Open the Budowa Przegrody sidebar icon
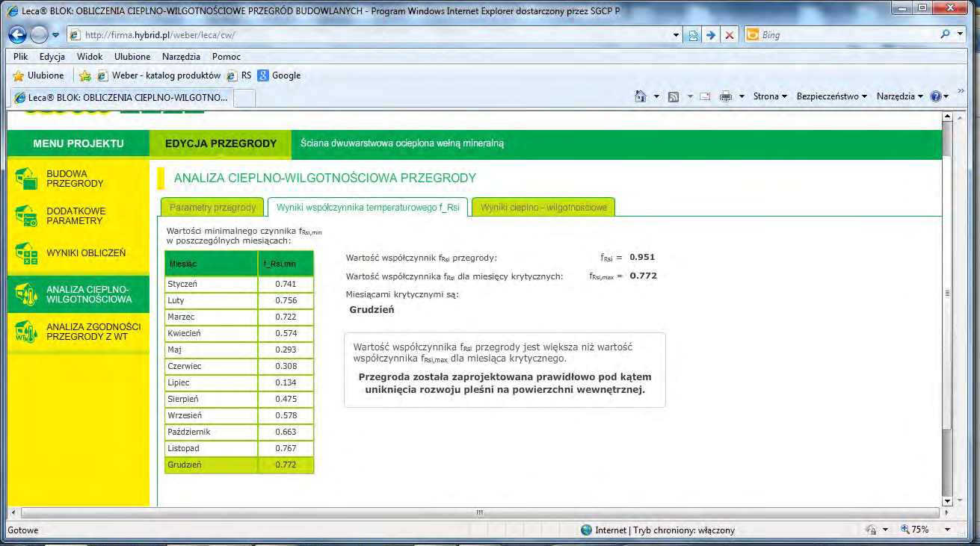The image size is (980, 546). tap(26, 179)
